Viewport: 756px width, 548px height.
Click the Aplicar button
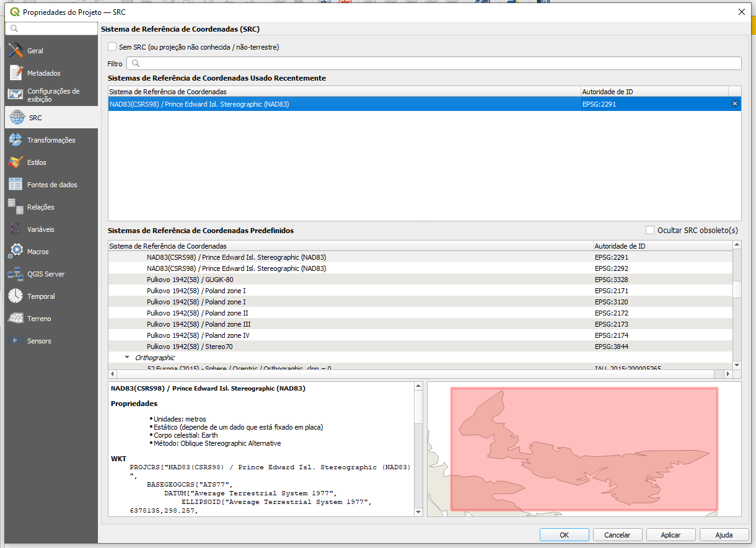[x=670, y=535]
